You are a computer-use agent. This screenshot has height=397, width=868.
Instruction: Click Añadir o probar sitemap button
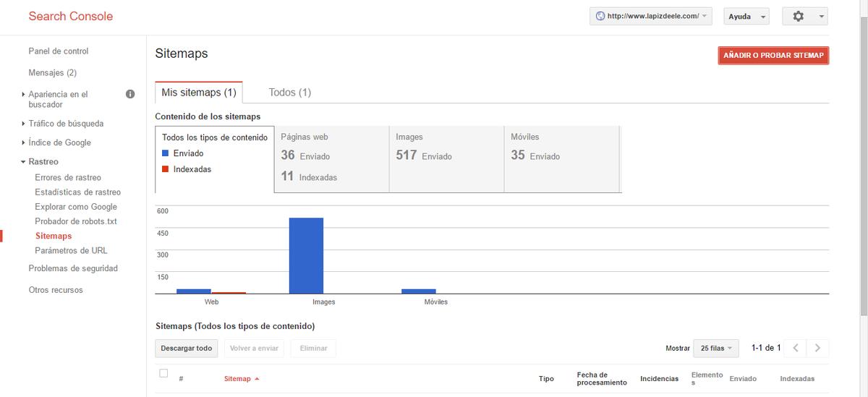click(773, 56)
